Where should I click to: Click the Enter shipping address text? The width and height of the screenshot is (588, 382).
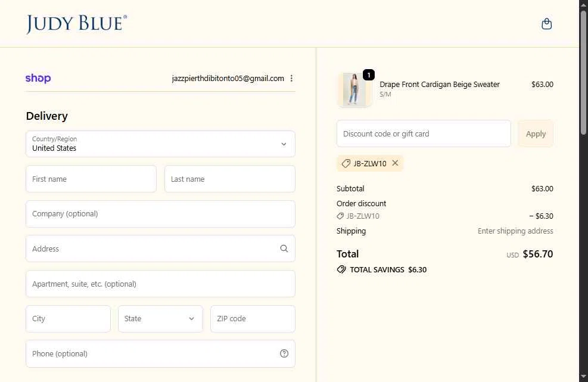tap(515, 231)
